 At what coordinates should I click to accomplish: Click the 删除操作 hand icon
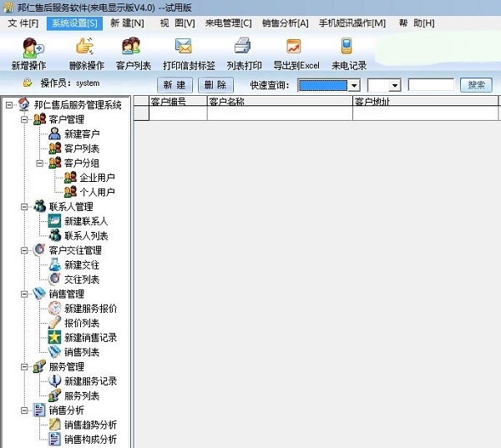click(x=85, y=47)
